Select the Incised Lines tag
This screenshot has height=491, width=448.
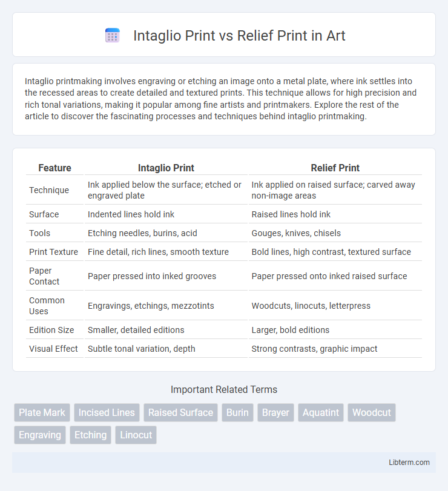pos(107,412)
